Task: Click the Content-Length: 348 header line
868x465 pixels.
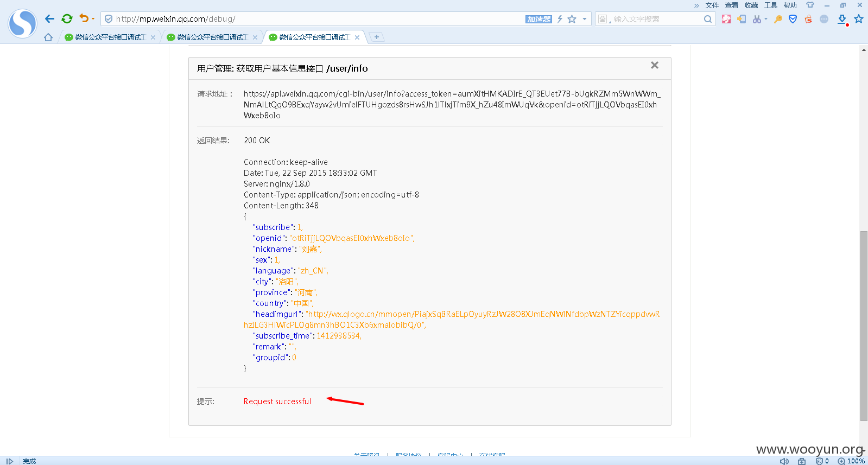Action: coord(281,206)
